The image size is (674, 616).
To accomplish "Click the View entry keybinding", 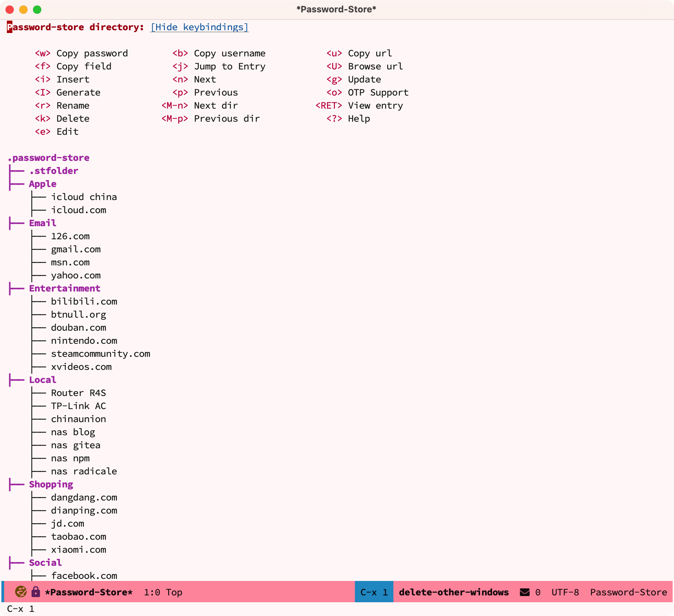I will (359, 106).
